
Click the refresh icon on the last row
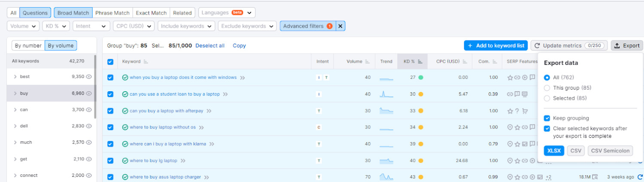pos(640,177)
